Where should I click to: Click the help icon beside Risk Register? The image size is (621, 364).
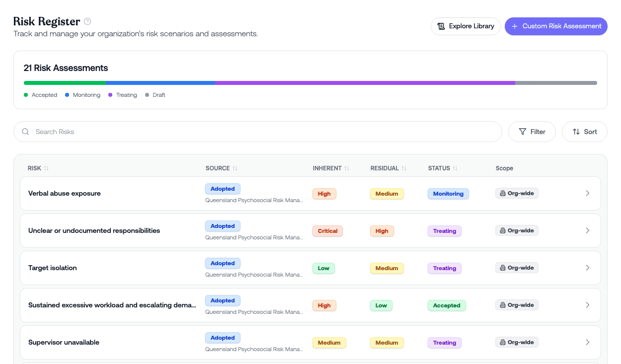click(x=87, y=21)
